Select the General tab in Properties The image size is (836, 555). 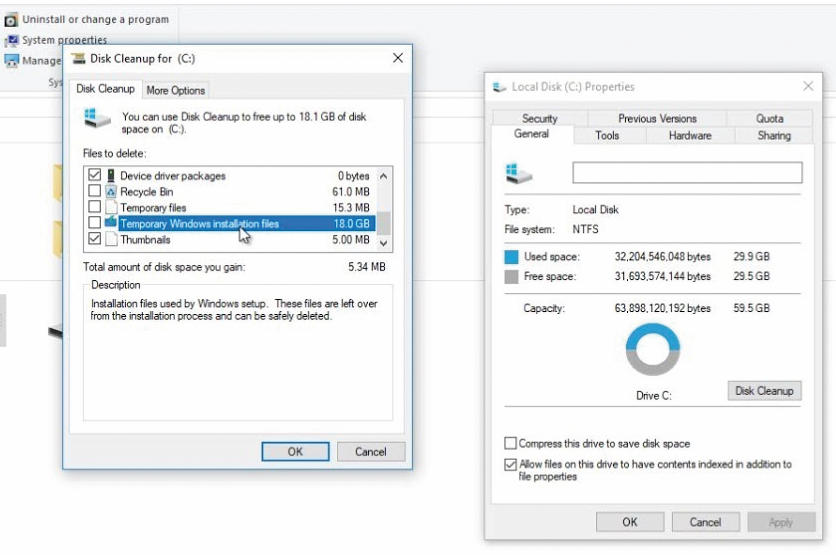pyautogui.click(x=532, y=134)
